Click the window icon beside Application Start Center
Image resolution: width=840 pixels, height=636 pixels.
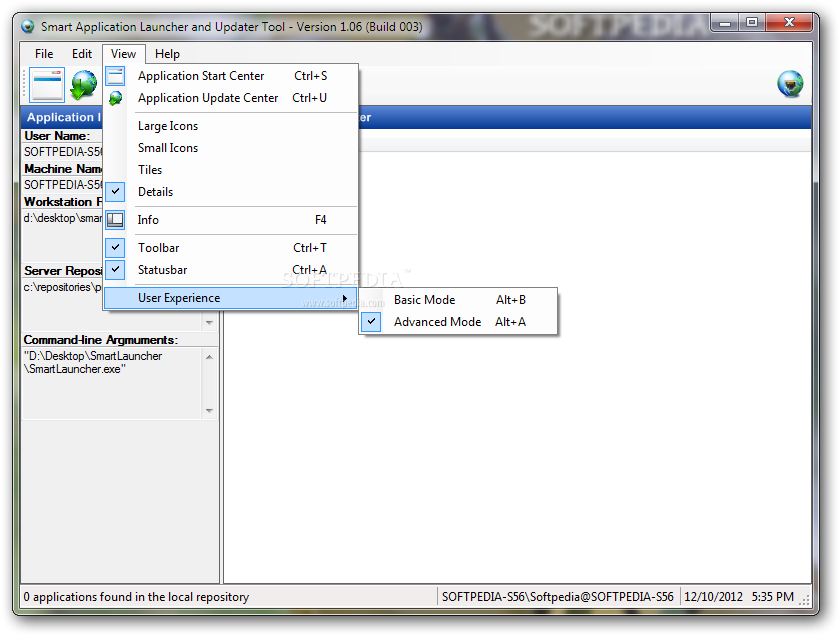tap(115, 76)
